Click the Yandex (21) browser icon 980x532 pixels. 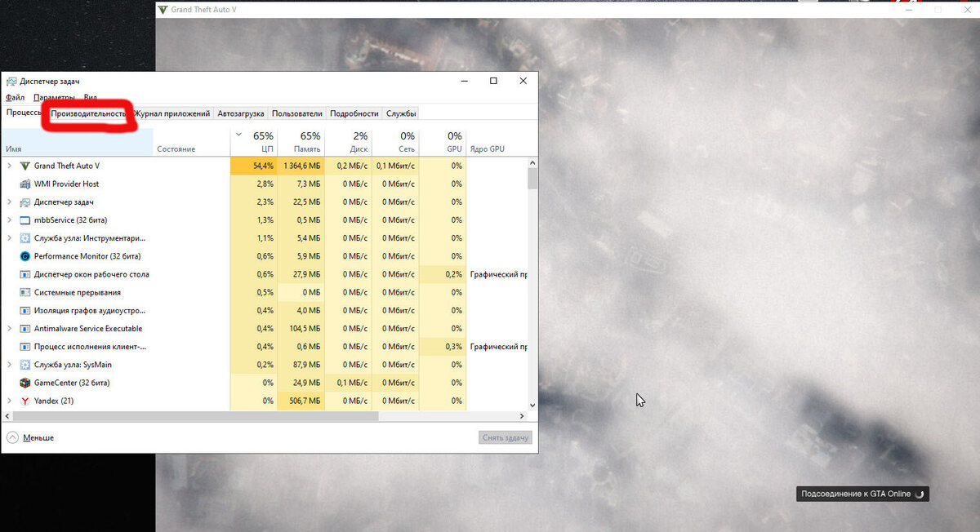click(25, 401)
